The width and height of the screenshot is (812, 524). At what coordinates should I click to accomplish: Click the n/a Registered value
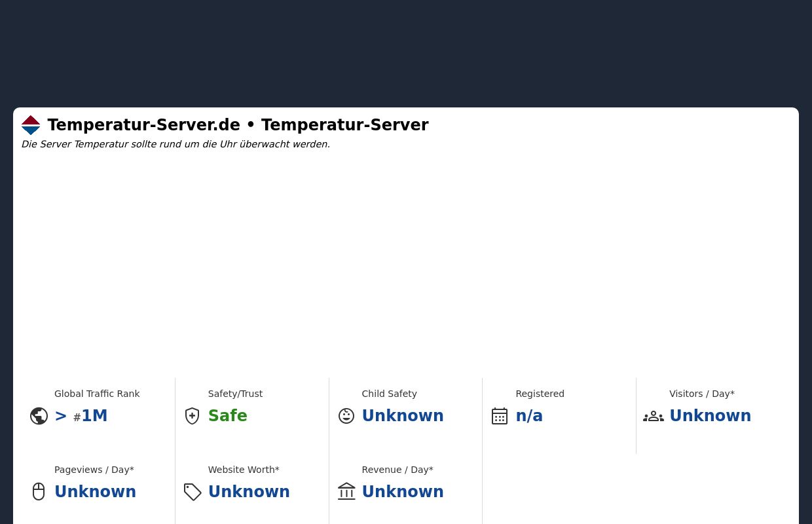point(529,416)
